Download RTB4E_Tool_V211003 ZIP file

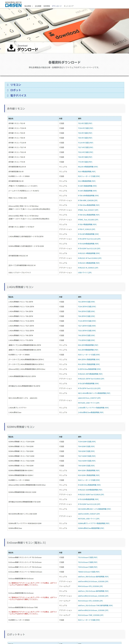point(88,220)
